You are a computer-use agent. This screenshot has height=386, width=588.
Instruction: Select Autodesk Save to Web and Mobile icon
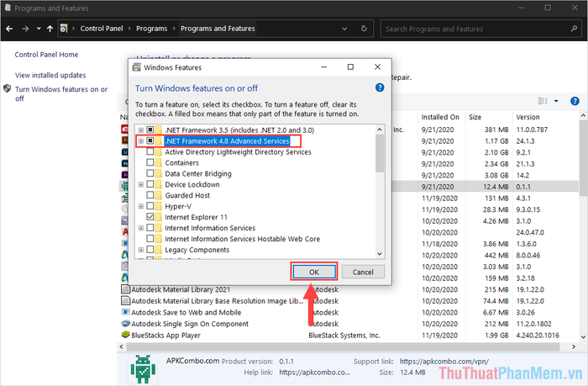[125, 312]
